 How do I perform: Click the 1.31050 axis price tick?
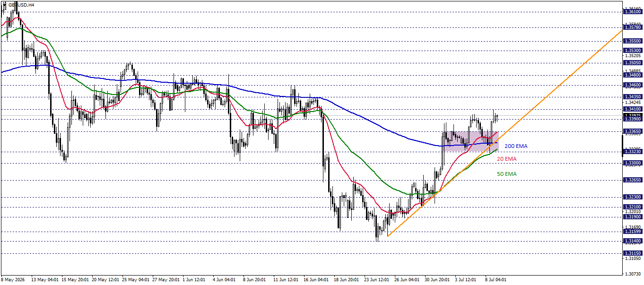tap(633, 259)
